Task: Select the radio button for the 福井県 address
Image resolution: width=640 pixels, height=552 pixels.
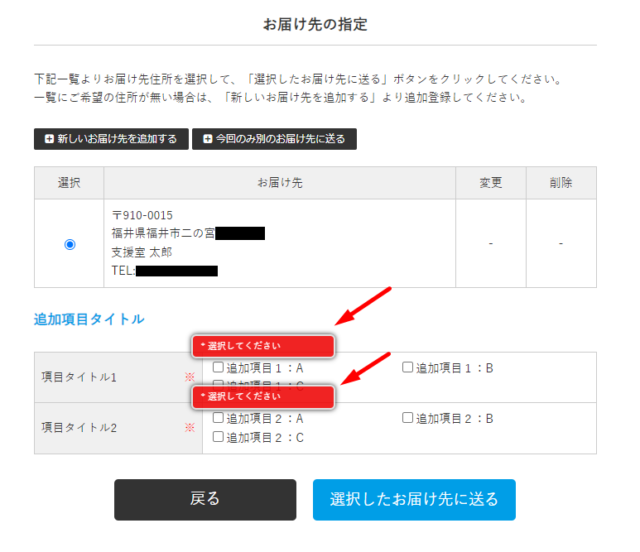Action: pyautogui.click(x=69, y=244)
